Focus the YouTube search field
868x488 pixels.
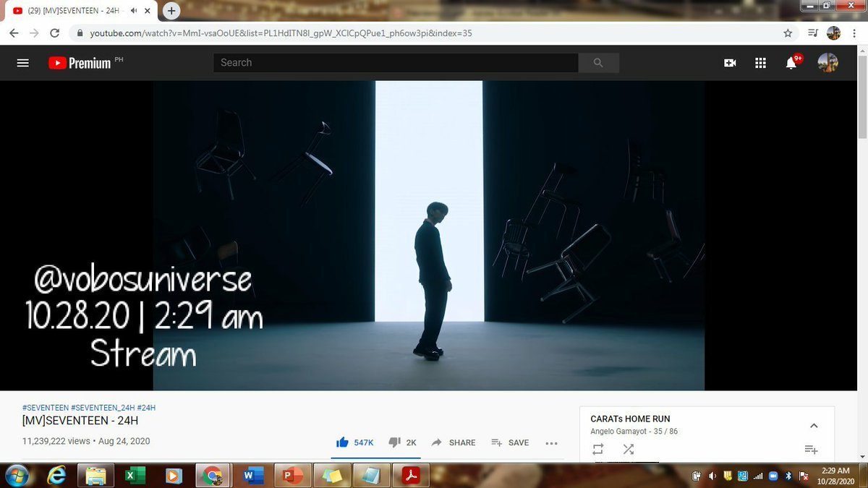point(396,63)
